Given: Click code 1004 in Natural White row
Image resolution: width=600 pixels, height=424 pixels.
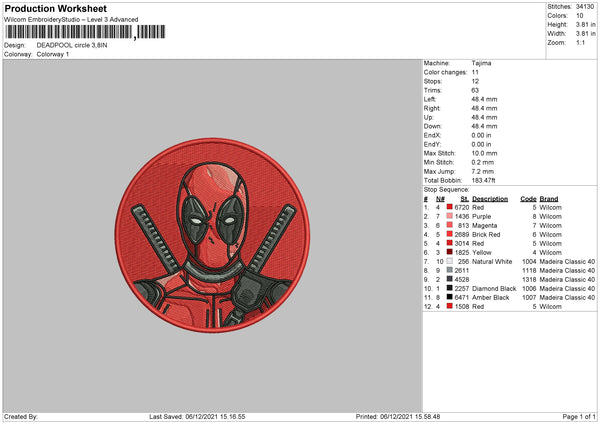Looking at the screenshot, I should coord(529,262).
